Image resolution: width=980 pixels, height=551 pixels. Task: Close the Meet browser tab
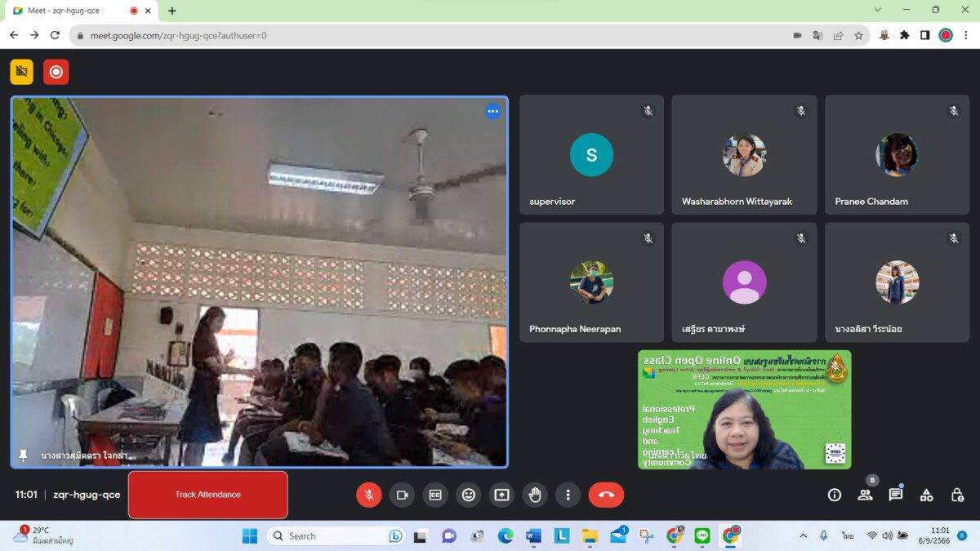click(148, 11)
